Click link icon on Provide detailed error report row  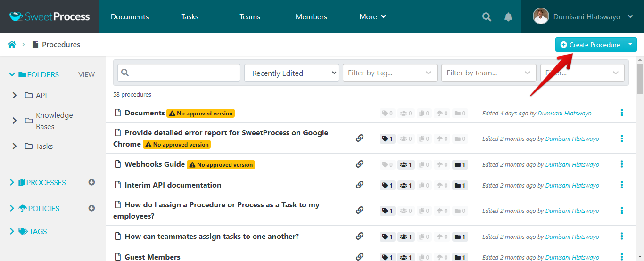click(360, 138)
